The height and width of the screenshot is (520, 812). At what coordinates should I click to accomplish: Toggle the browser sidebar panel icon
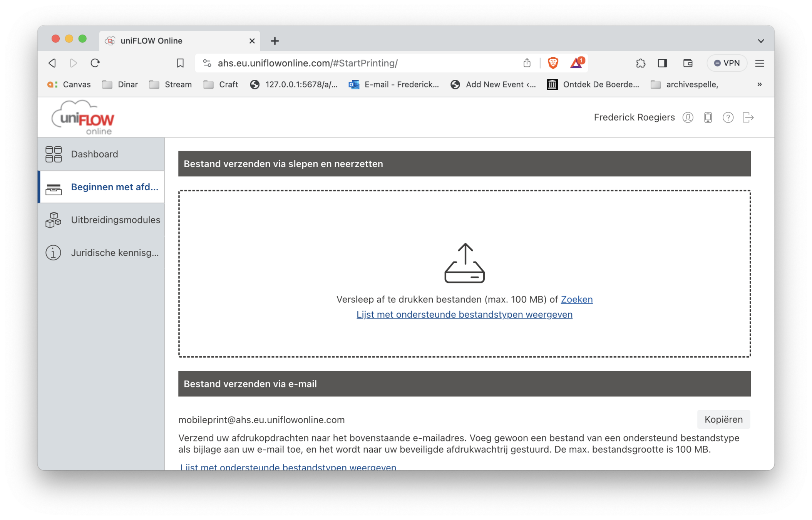662,63
